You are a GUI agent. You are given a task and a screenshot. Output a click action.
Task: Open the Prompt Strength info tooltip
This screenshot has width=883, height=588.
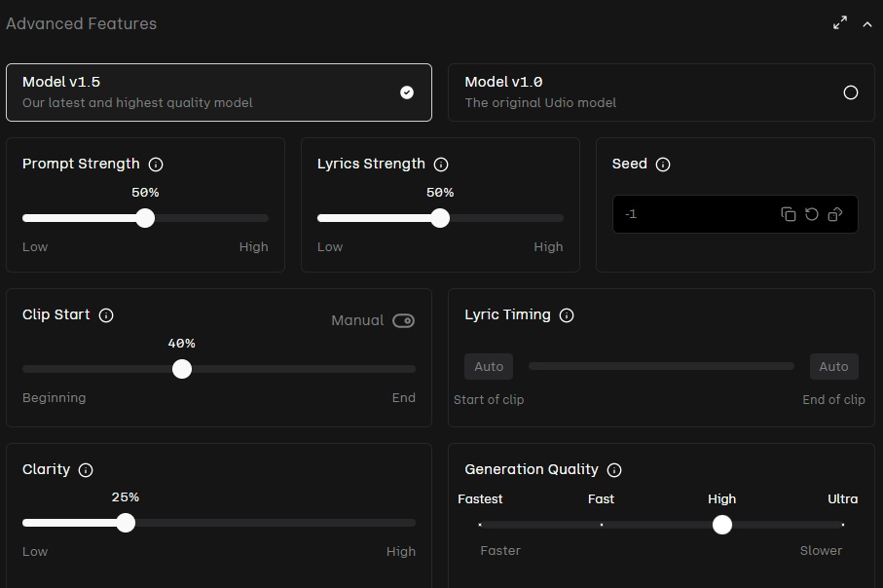[156, 165]
